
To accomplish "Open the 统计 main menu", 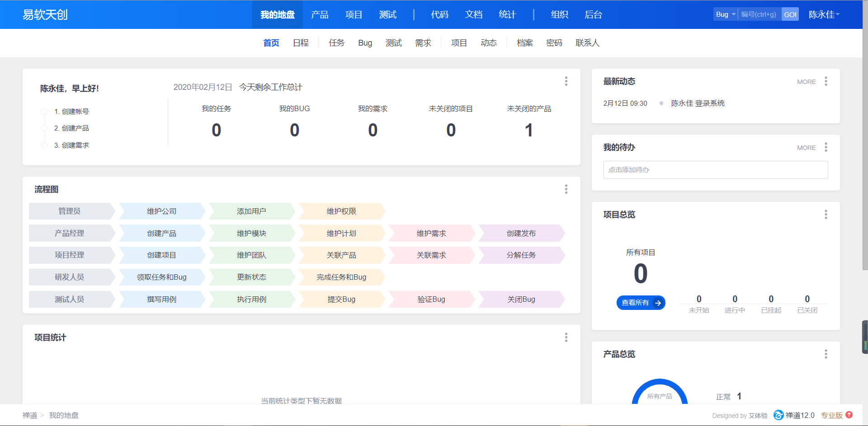I will click(x=507, y=14).
